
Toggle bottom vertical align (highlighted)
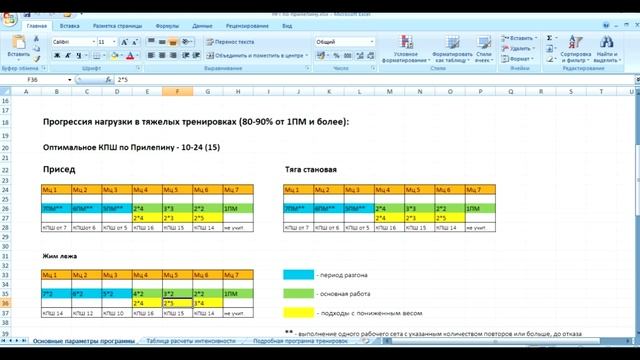click(x=173, y=42)
